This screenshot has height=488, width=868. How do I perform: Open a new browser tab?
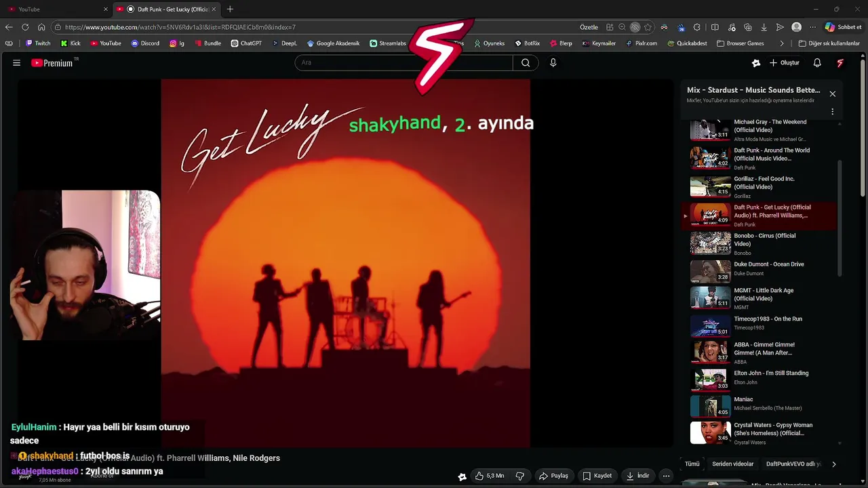[230, 9]
